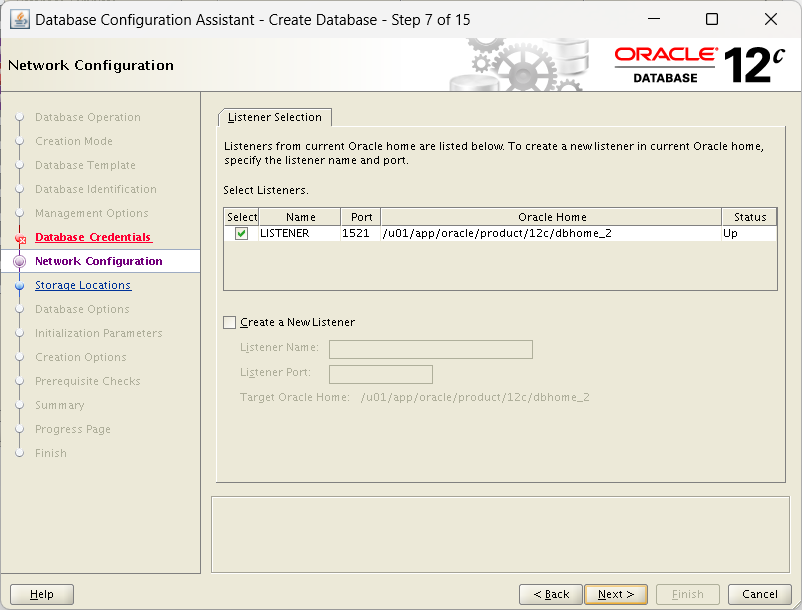Click the Database Operation step label

(x=87, y=117)
